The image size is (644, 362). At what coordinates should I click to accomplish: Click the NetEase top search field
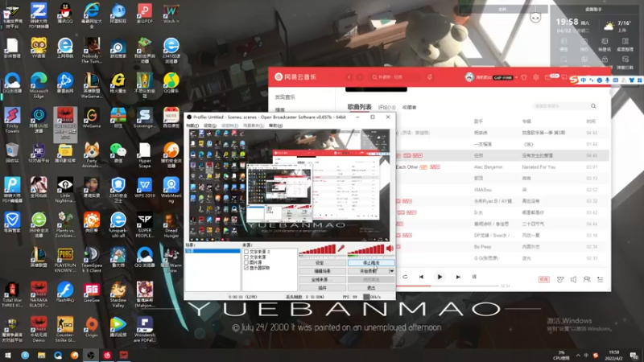394,77
